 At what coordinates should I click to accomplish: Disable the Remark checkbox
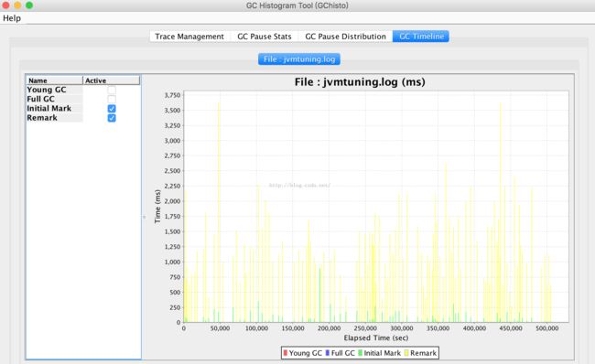point(112,118)
